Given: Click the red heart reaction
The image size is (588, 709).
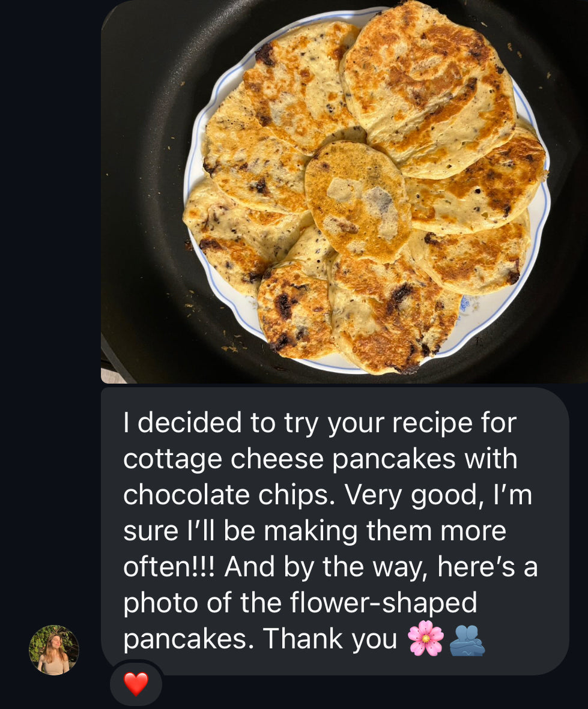Looking at the screenshot, I should pos(136,684).
